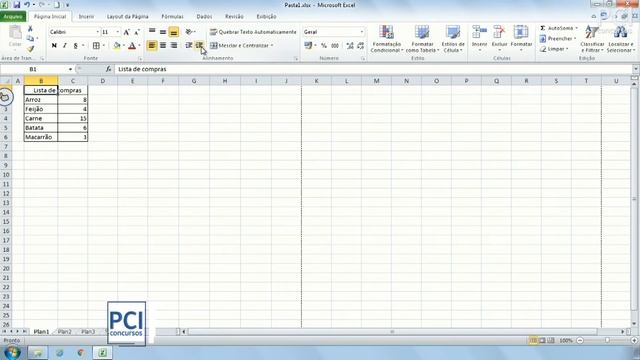Image resolution: width=640 pixels, height=360 pixels.
Task: Open Localizar e Selecionar menu
Action: pos(620,39)
